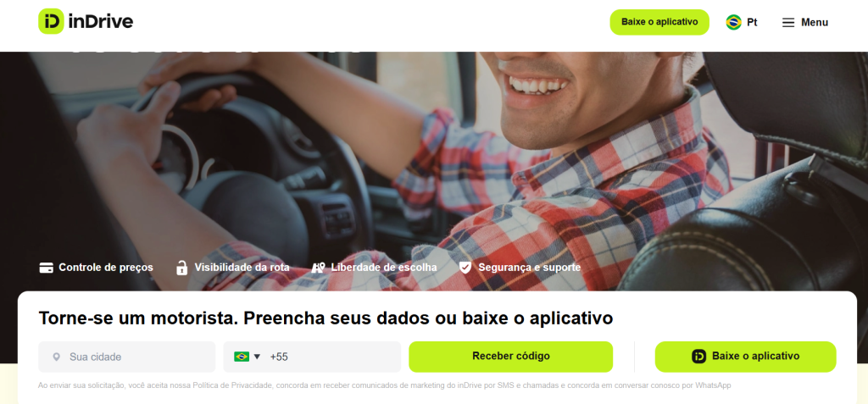Click the shield icon for Segurança e suporte
Screen dimensions: 868x404
click(x=465, y=268)
